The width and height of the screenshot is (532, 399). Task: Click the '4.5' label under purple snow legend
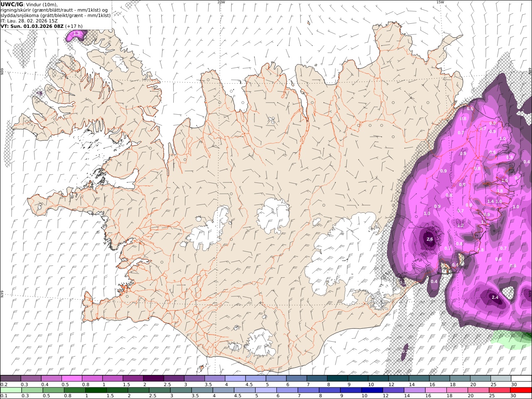[x=249, y=384]
